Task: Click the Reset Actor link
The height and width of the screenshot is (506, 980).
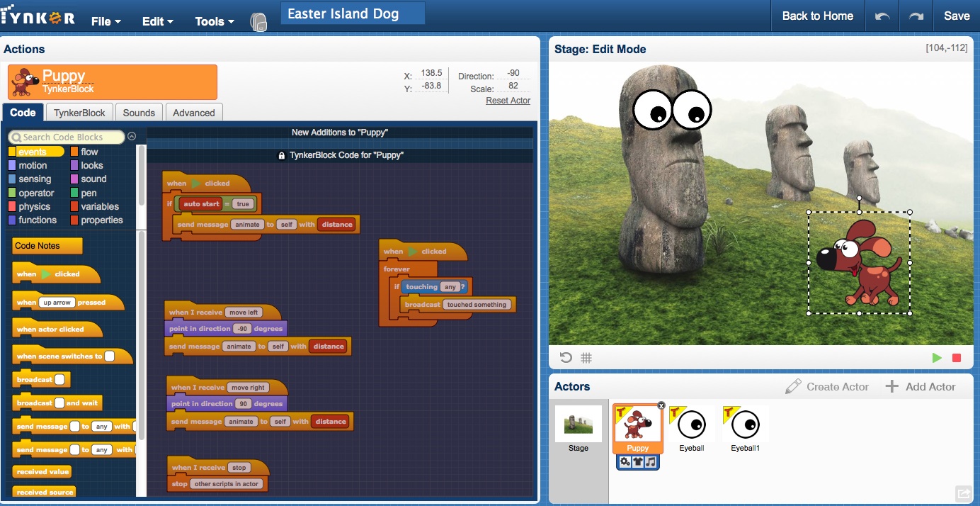Action: [508, 101]
